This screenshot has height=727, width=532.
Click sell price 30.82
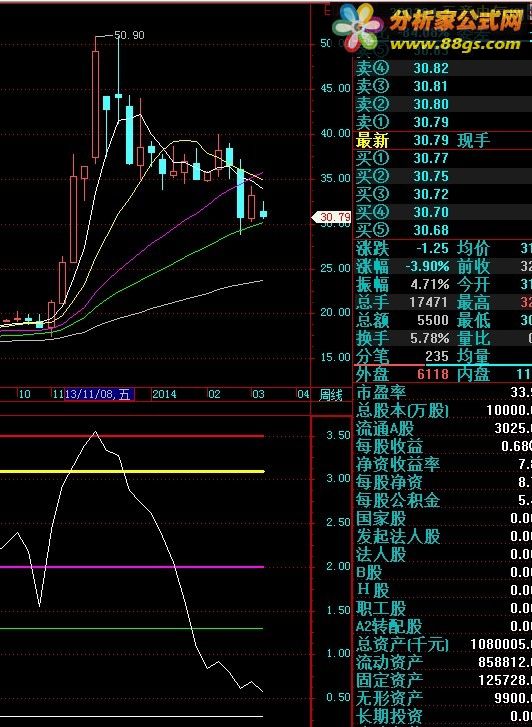(x=431, y=69)
